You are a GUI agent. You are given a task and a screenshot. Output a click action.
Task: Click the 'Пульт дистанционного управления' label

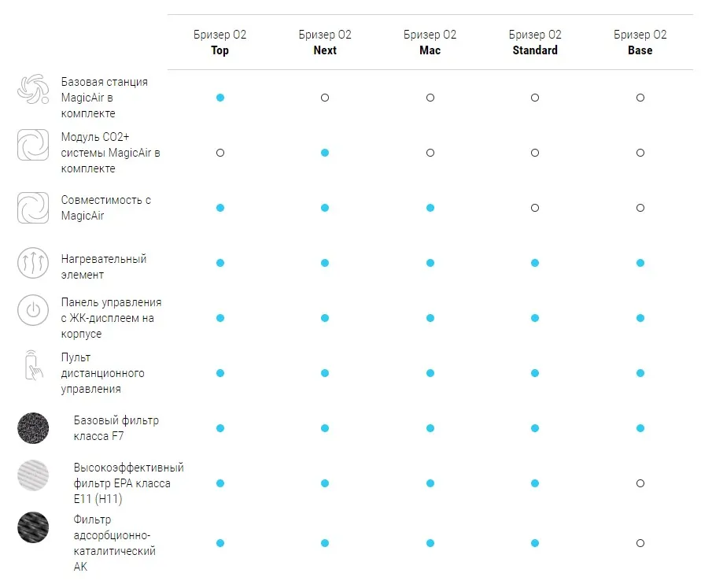click(103, 373)
